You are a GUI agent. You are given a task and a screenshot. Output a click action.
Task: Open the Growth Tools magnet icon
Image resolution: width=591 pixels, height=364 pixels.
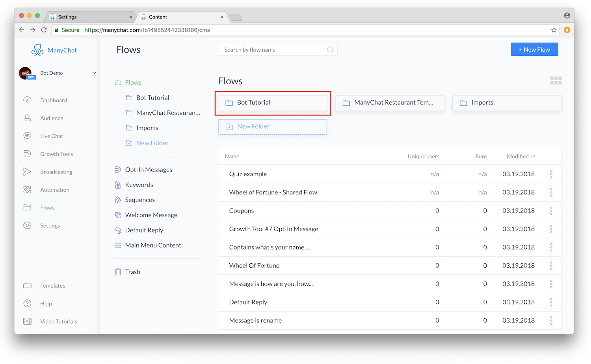(27, 154)
